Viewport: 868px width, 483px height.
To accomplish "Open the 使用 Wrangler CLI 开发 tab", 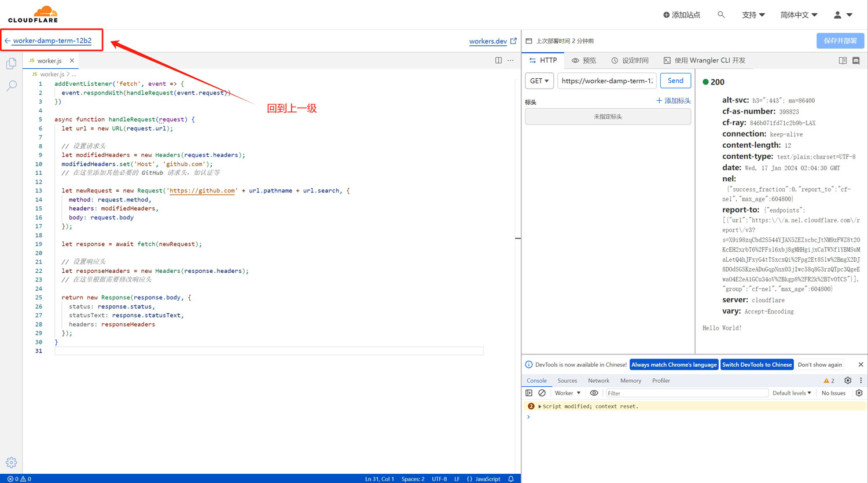I will click(704, 60).
